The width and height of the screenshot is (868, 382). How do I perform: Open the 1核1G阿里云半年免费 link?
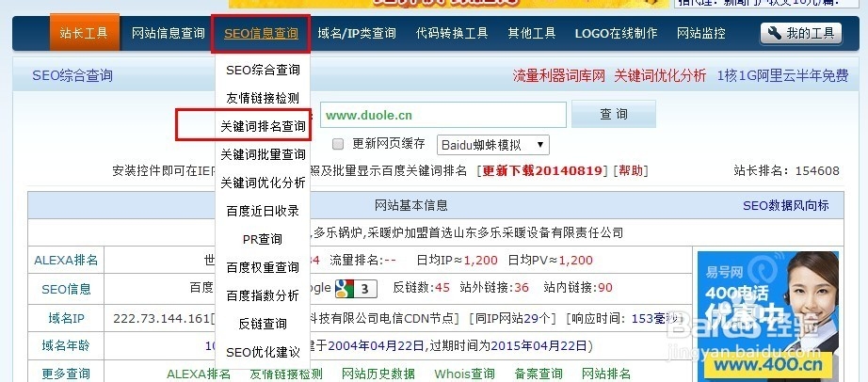point(782,76)
